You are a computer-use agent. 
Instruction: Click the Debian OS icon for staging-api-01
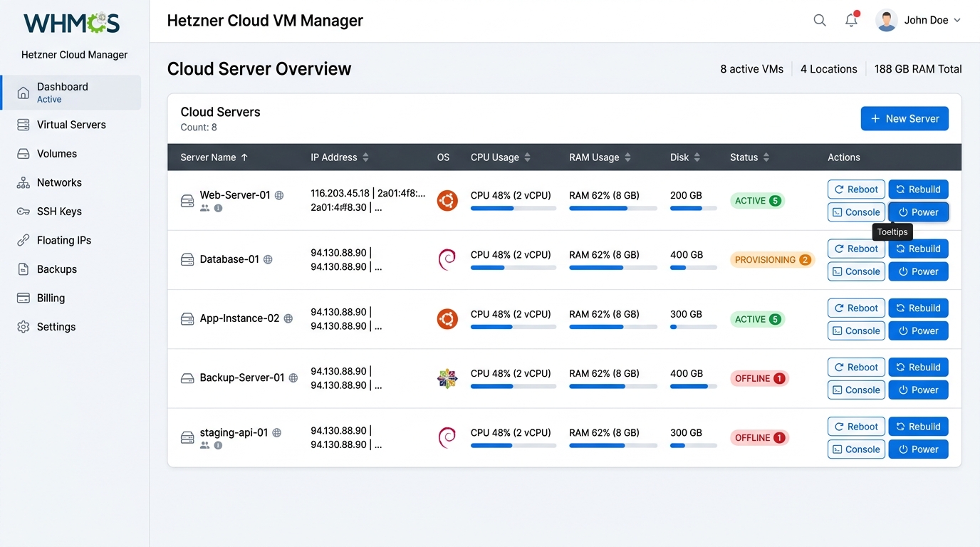click(x=447, y=437)
